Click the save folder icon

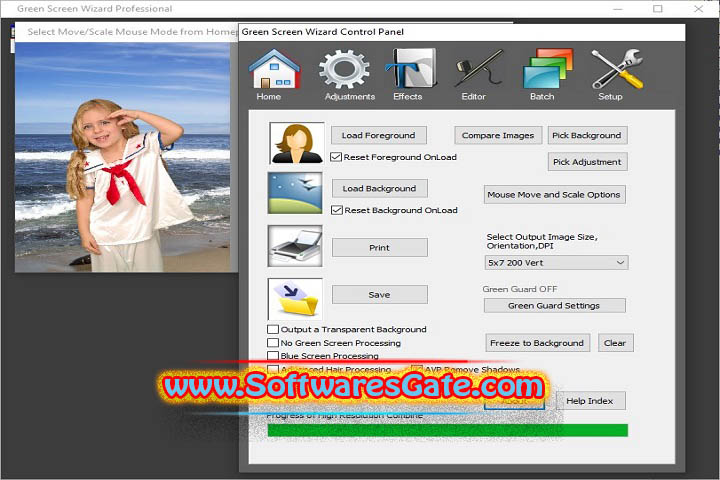click(x=295, y=299)
